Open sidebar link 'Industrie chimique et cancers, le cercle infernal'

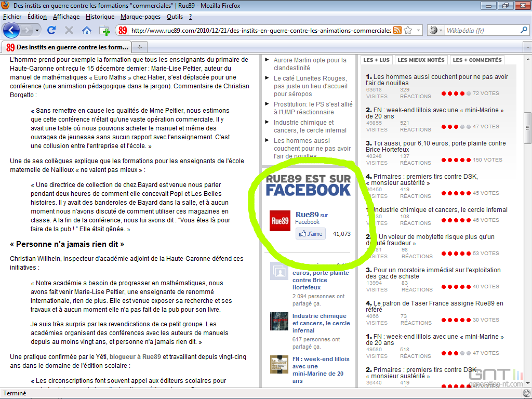tap(310, 127)
